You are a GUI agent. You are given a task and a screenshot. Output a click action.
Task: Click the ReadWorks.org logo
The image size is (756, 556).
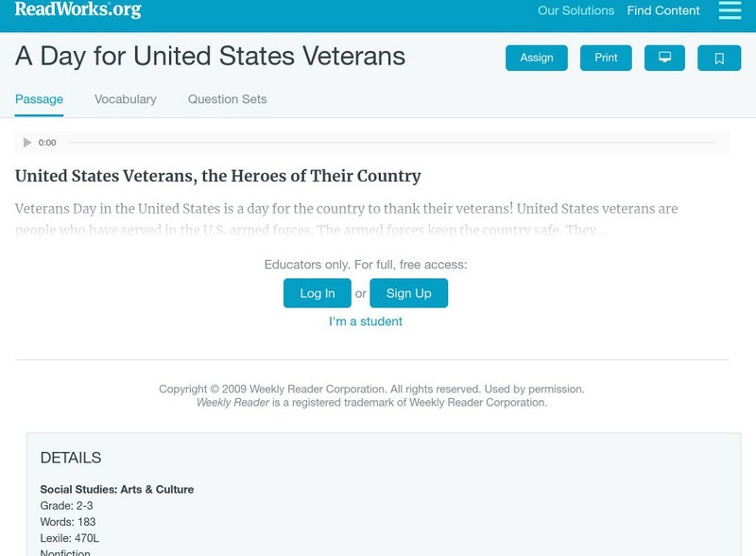pyautogui.click(x=77, y=10)
